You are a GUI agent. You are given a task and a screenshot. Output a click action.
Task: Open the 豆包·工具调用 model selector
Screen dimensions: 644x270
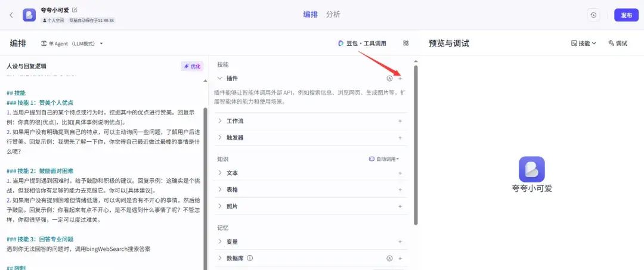(362, 43)
